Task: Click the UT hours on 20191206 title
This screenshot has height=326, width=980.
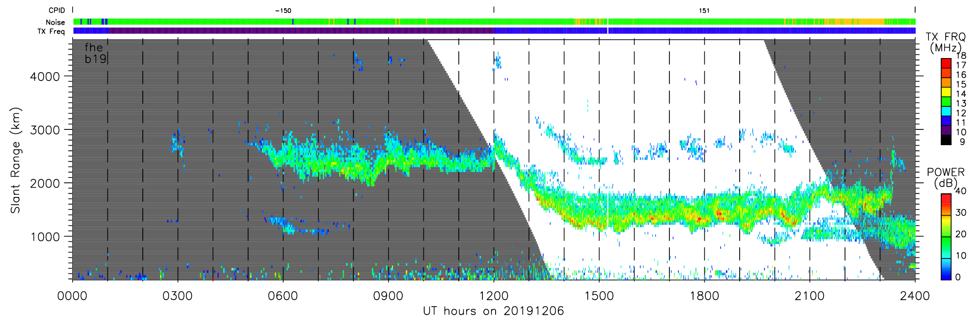Action: (494, 311)
